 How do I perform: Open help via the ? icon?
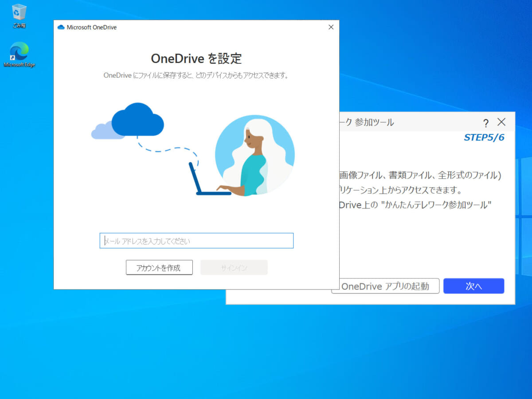coord(486,123)
